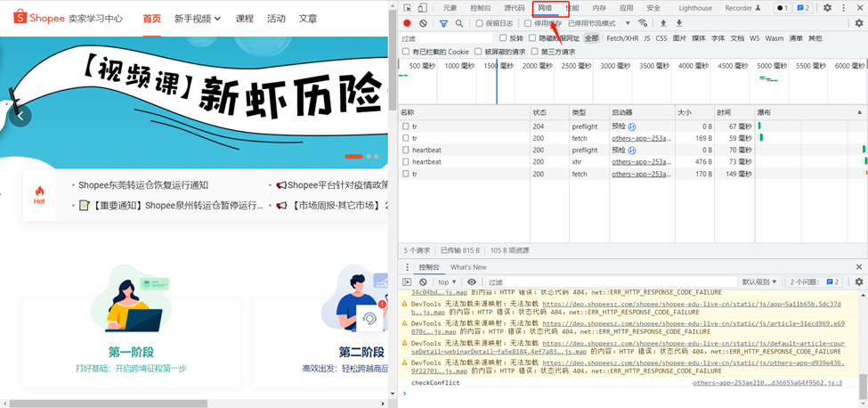Create live expression with eye icon
Viewport: 868px width, 408px height.
(471, 282)
